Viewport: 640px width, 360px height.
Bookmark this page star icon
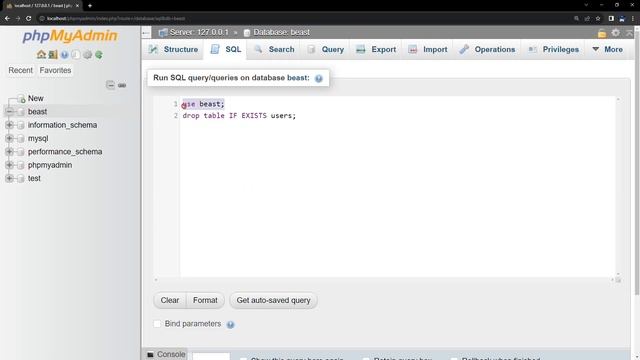pos(598,18)
